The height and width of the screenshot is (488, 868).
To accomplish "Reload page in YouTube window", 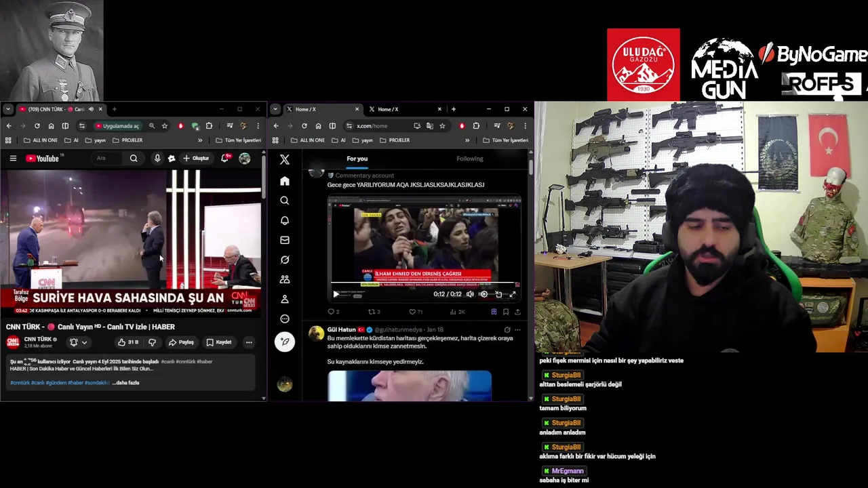I will (x=37, y=125).
